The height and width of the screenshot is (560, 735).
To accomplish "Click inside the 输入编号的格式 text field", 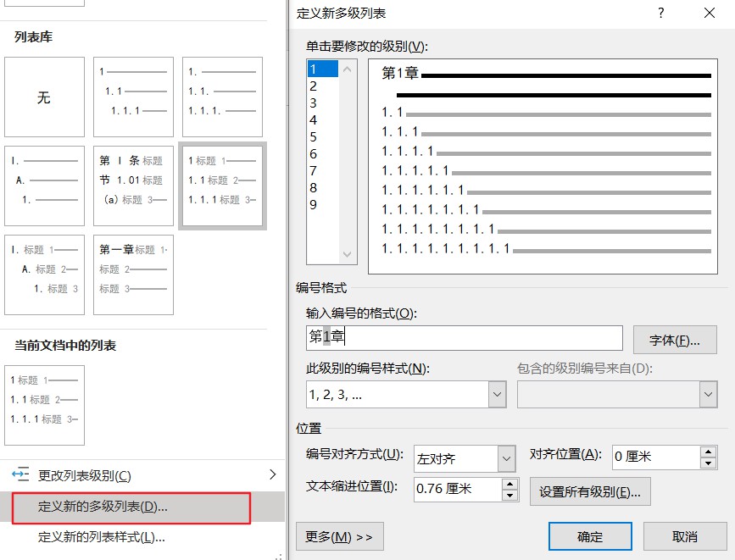I will point(462,338).
